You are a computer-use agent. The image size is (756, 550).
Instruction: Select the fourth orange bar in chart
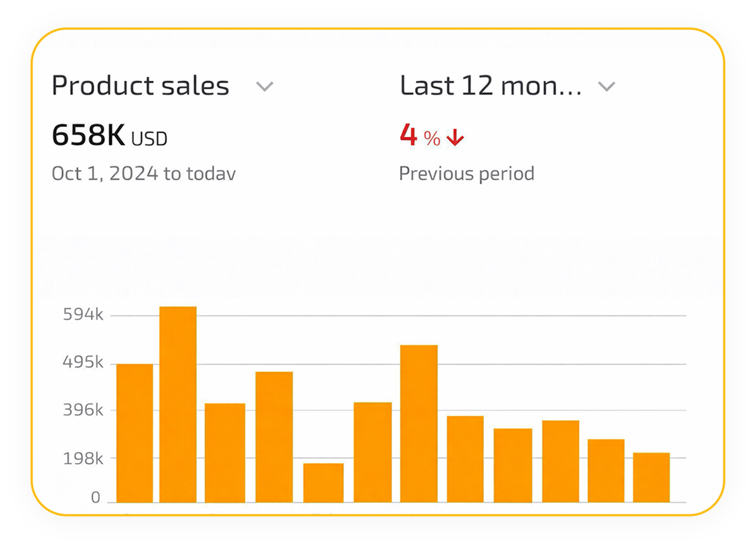pyautogui.click(x=274, y=437)
